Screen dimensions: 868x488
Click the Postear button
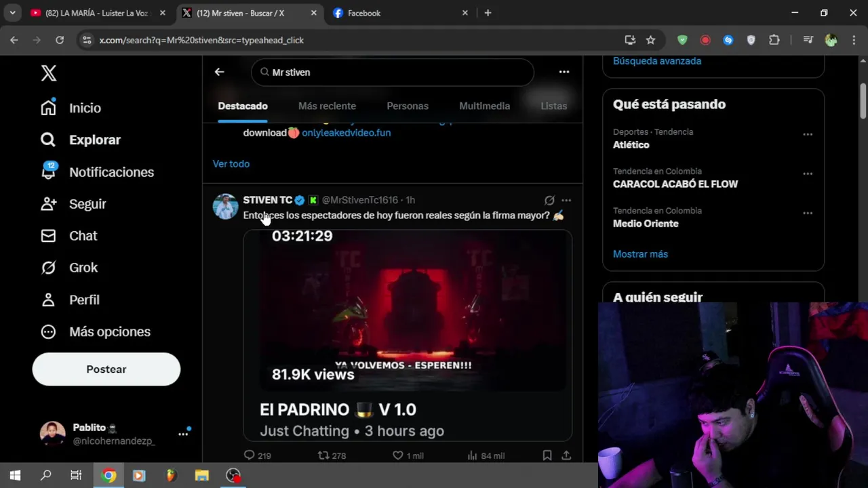106,369
